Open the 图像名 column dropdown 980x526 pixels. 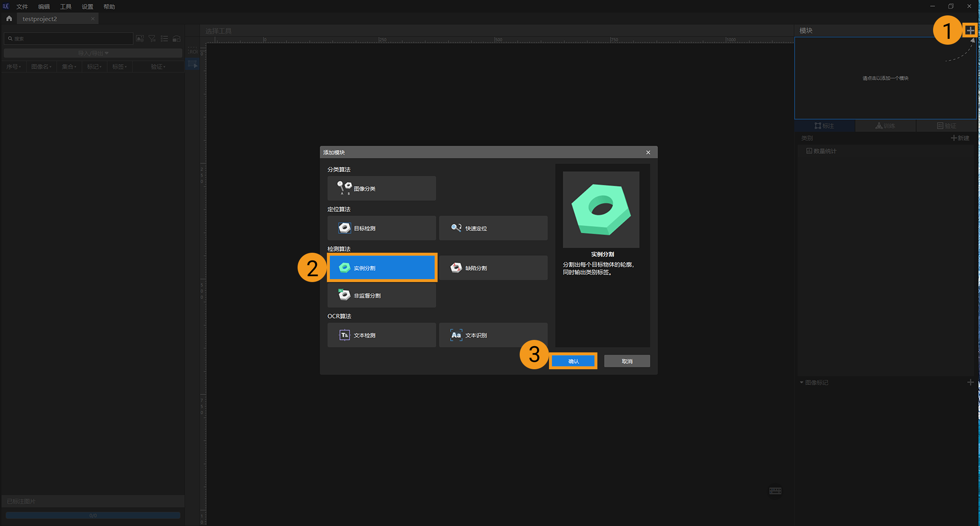tap(41, 67)
